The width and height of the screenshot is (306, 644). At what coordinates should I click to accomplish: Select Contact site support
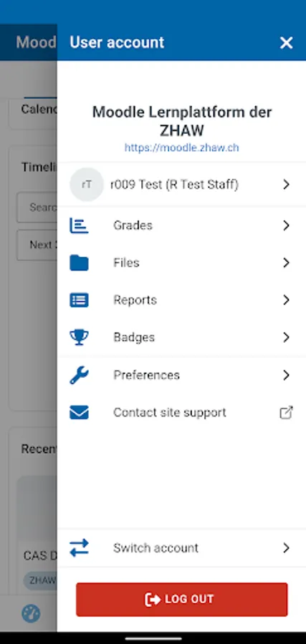181,412
